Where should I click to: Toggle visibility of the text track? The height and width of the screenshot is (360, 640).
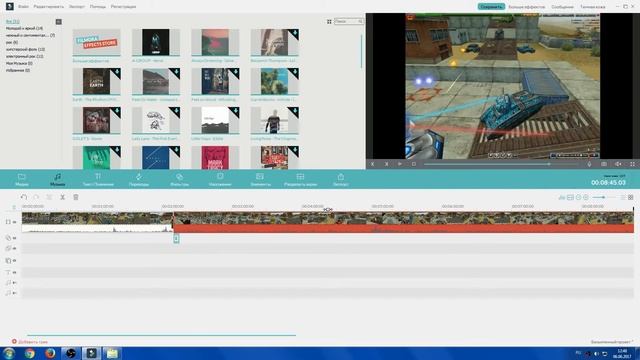pos(15,272)
